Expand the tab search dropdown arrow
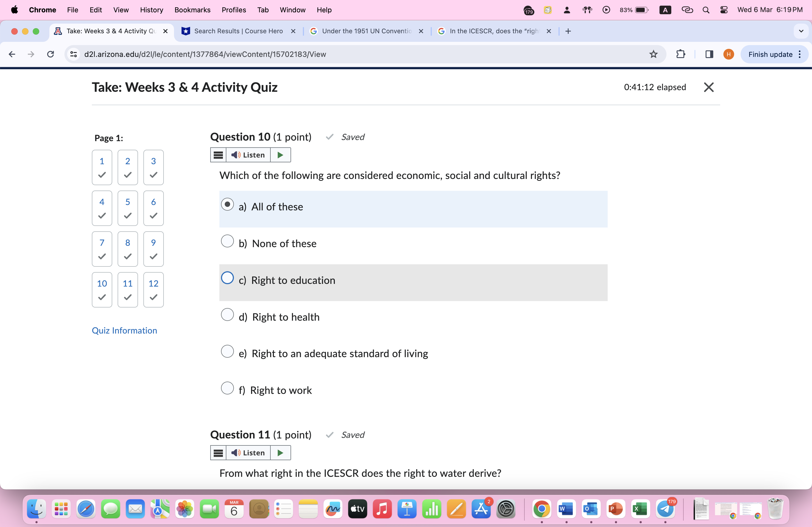 800,31
